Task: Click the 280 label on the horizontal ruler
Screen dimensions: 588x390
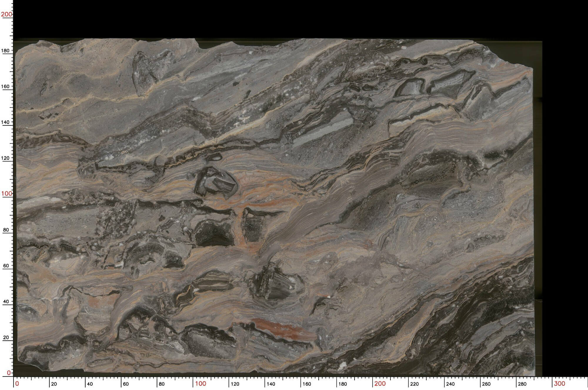Action: 522,384
